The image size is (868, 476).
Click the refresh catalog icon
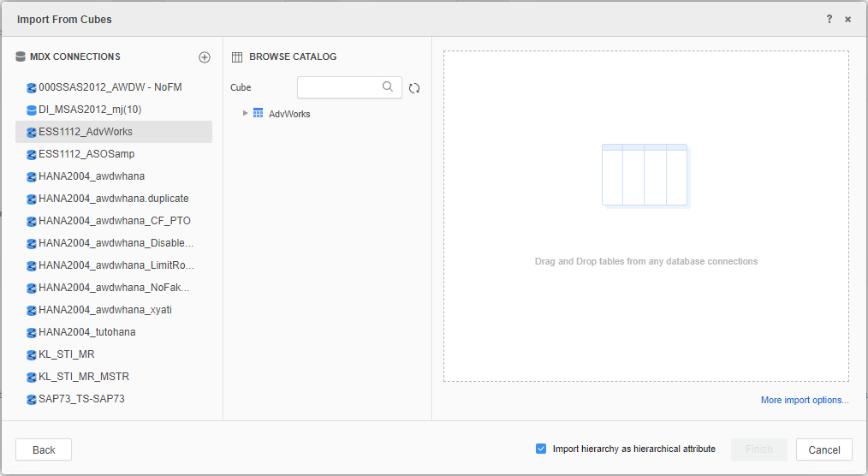tap(414, 88)
